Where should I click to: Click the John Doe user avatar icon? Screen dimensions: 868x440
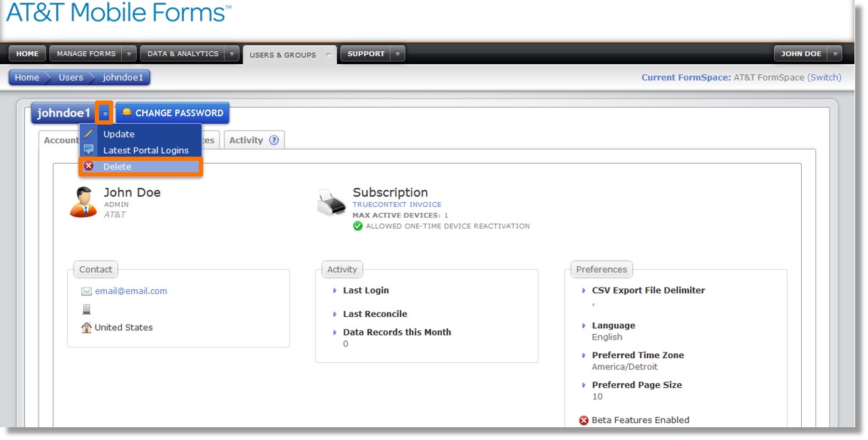(x=84, y=201)
